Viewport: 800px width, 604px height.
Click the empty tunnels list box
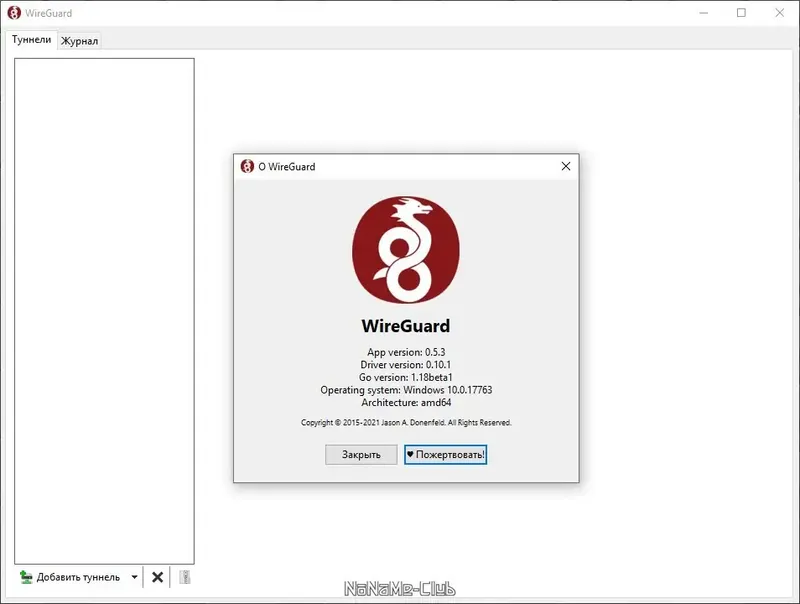[104, 311]
